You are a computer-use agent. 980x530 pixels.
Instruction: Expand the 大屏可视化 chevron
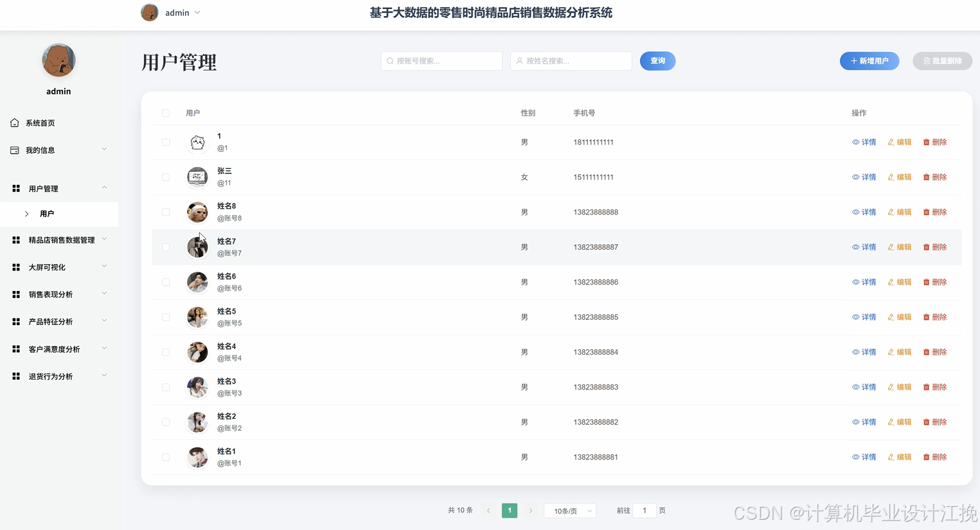tap(104, 267)
